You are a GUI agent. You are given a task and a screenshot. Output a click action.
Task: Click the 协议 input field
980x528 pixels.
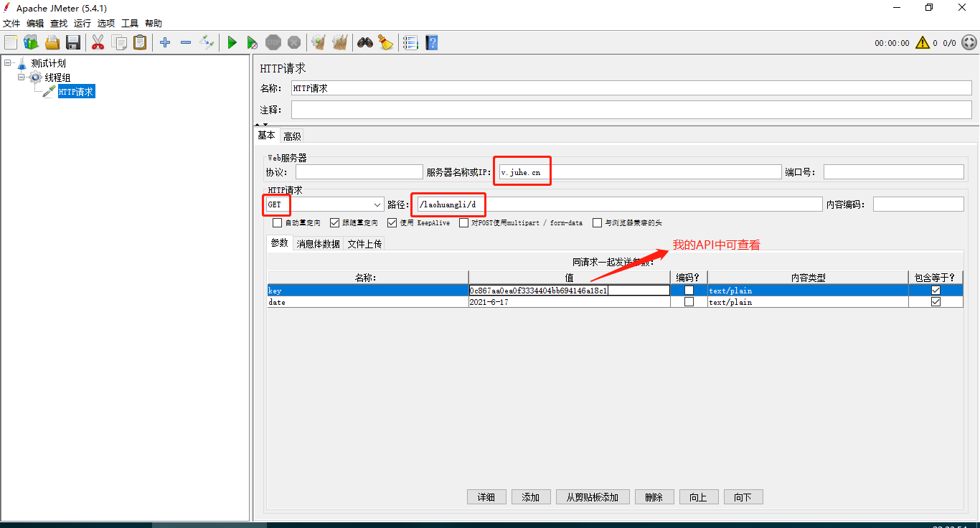359,172
